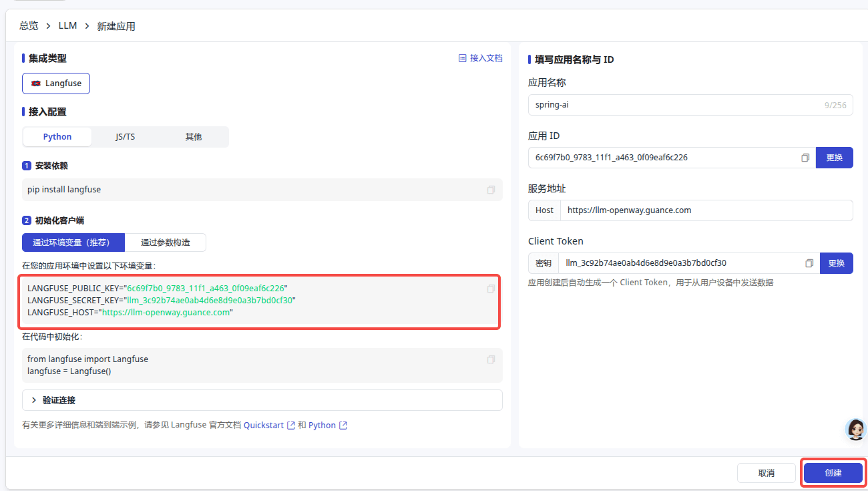Copy the environment variables code block

pyautogui.click(x=491, y=289)
